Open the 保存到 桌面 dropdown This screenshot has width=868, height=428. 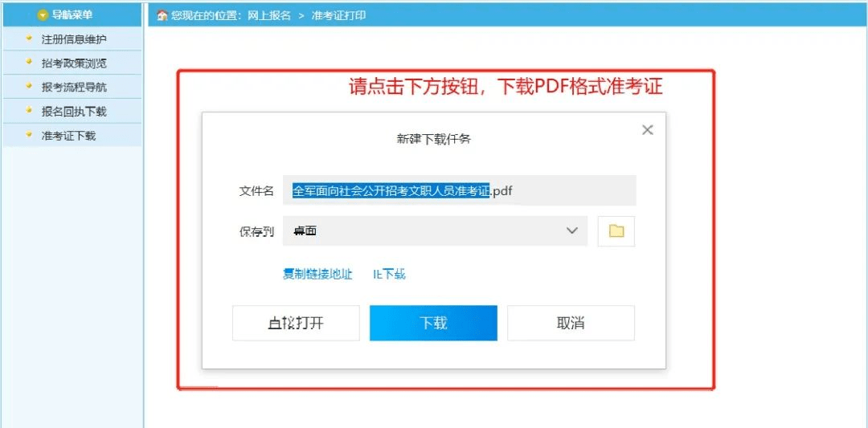[435, 231]
